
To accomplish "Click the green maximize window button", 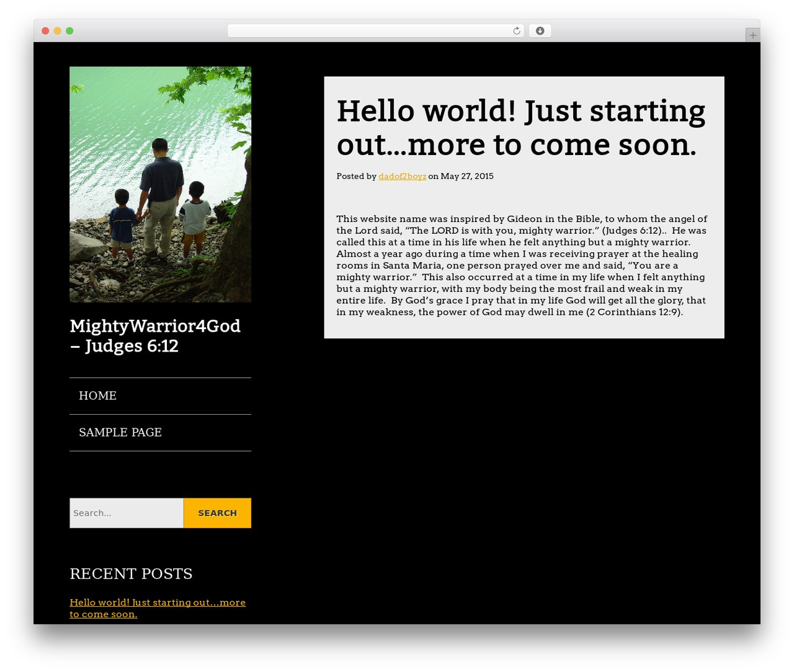I will click(69, 31).
